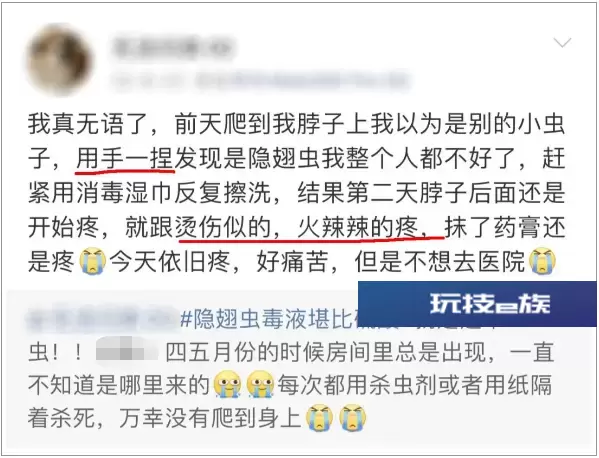
Task: Click the 玩技e族 watermark banner
Action: pos(477,304)
